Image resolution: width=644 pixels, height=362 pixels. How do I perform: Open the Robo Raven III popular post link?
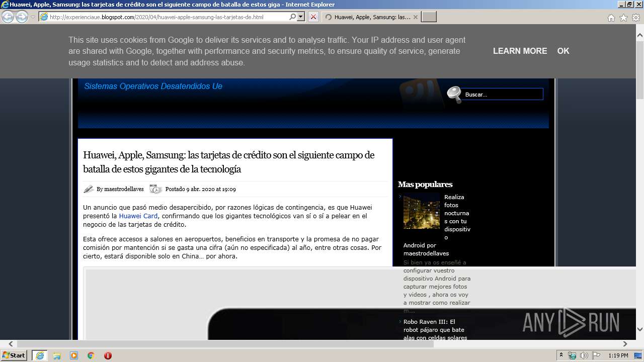pos(435,330)
